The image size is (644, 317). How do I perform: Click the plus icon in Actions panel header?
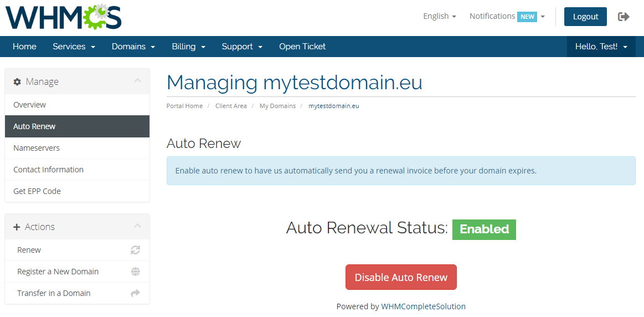click(x=17, y=227)
